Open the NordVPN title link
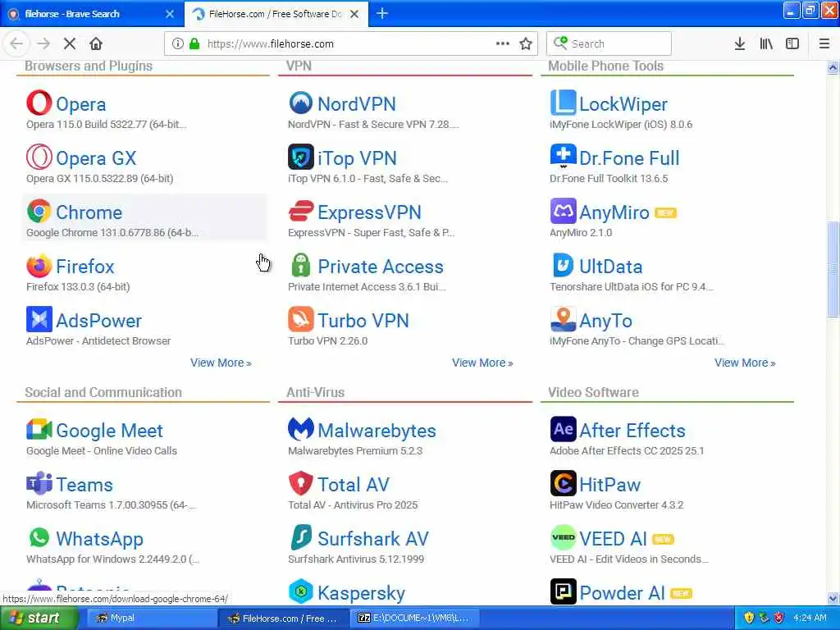The height and width of the screenshot is (630, 840). 357,104
